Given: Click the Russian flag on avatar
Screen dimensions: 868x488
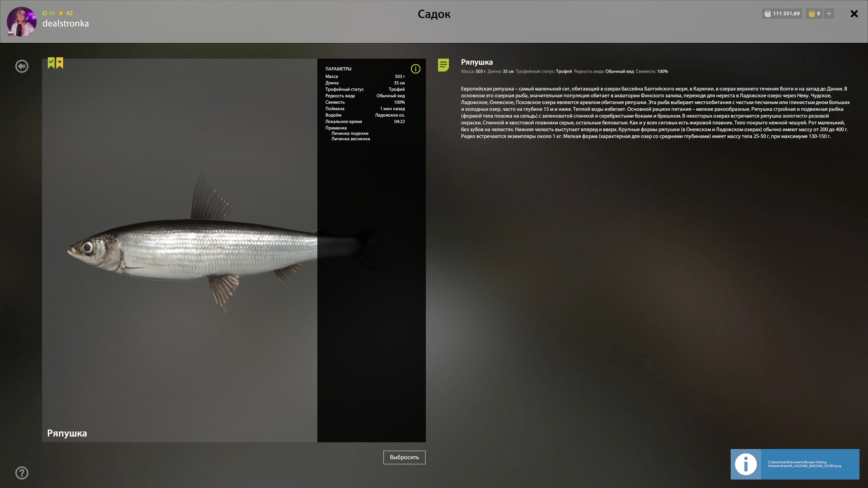Looking at the screenshot, I should (11, 34).
